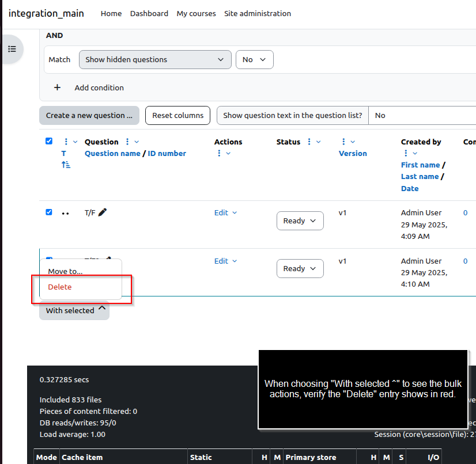Sort by ID number link
The width and height of the screenshot is (476, 464).
coord(167,154)
